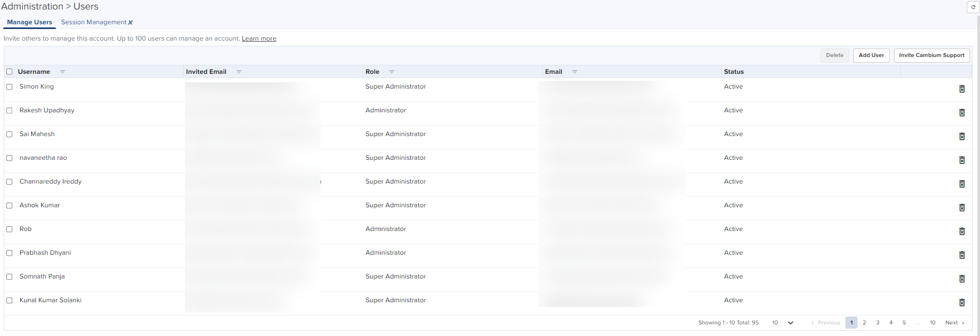Image resolution: width=980 pixels, height=336 pixels.
Task: Expand the rows-per-page dropdown
Action: 790,323
